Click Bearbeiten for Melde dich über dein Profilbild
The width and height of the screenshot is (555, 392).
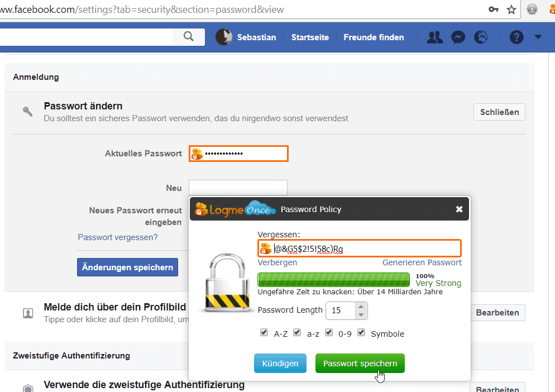point(497,313)
